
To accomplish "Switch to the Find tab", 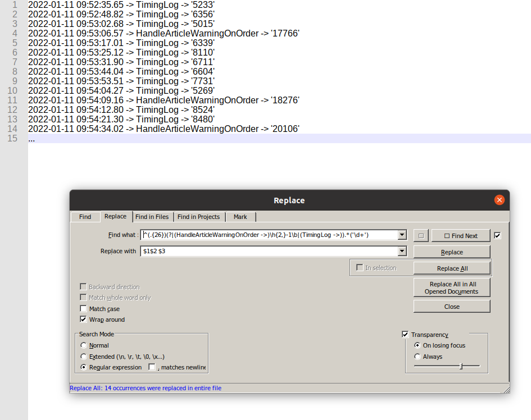I will (x=85, y=217).
